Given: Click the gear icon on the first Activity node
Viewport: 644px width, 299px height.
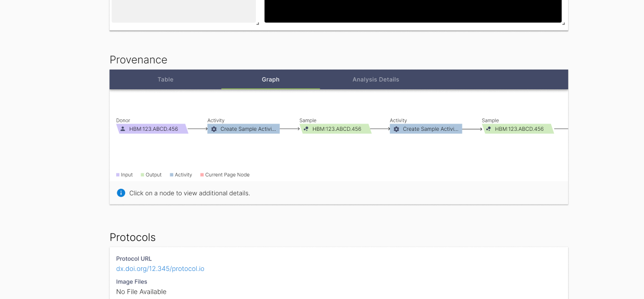Looking at the screenshot, I should click(x=214, y=129).
